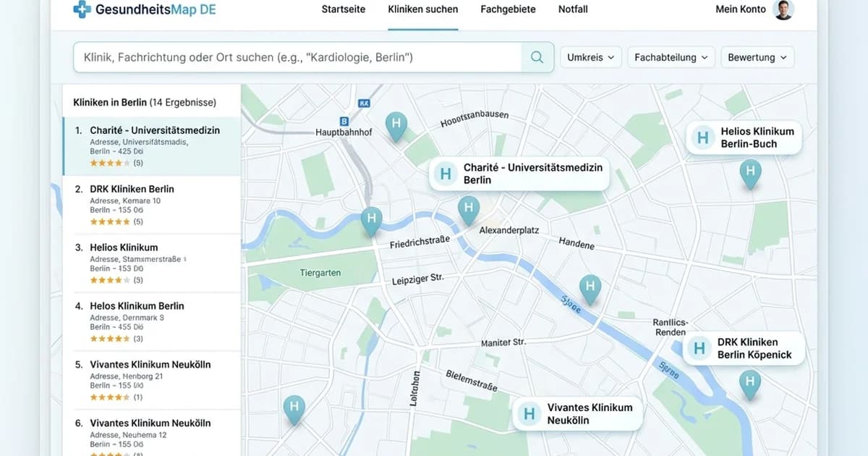The height and width of the screenshot is (456, 868).
Task: Click the hospital pin below Tiergarten
Action: coord(294,410)
